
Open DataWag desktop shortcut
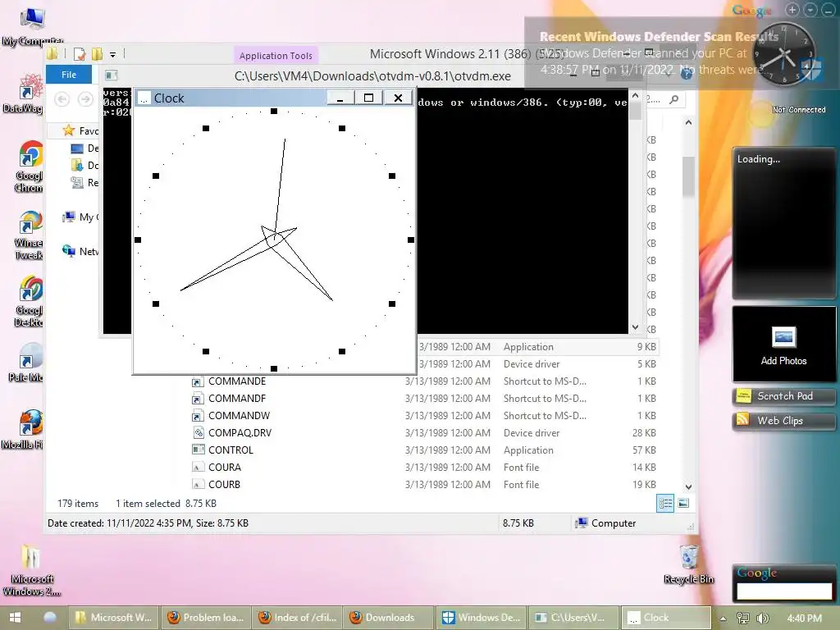coord(24,94)
